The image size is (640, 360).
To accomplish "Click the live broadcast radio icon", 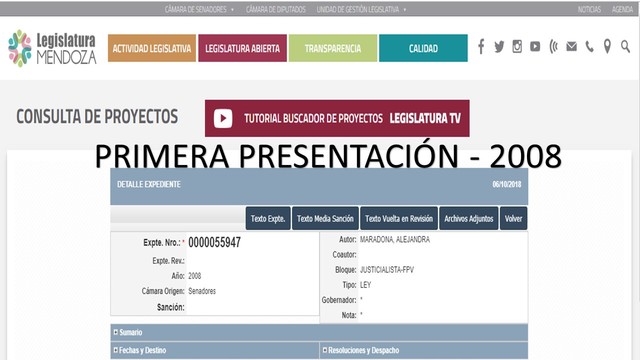I will tap(553, 47).
